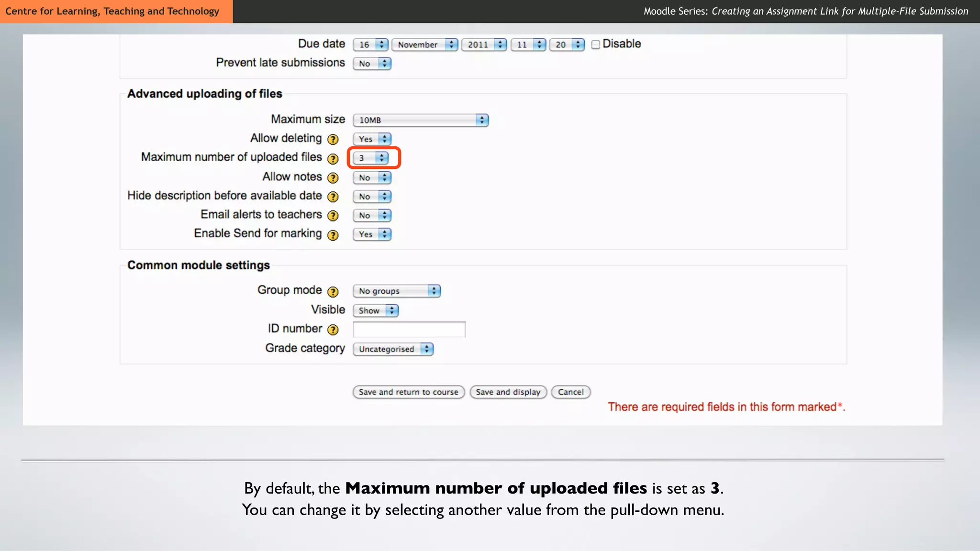Screen dimensions: 980x551
Task: Open help icon next to Group mode
Action: coord(333,292)
